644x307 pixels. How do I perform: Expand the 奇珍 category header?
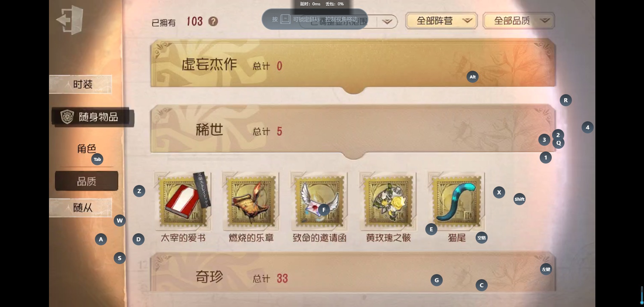click(x=353, y=272)
